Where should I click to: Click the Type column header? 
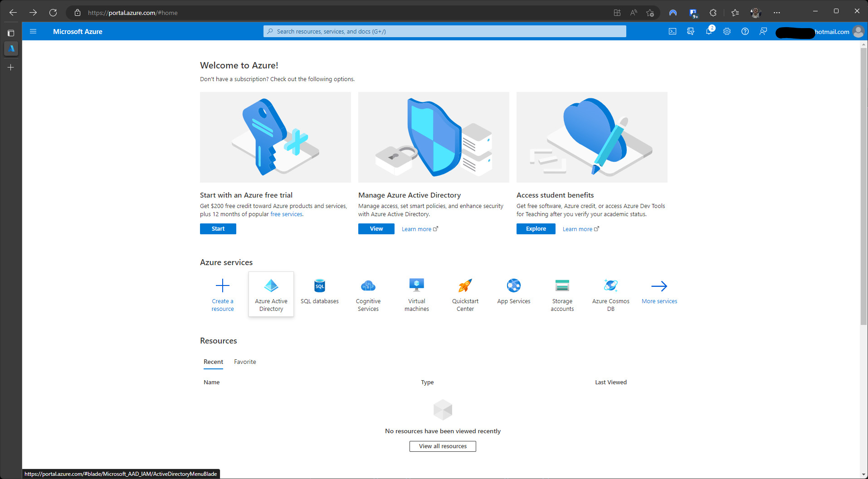(427, 382)
